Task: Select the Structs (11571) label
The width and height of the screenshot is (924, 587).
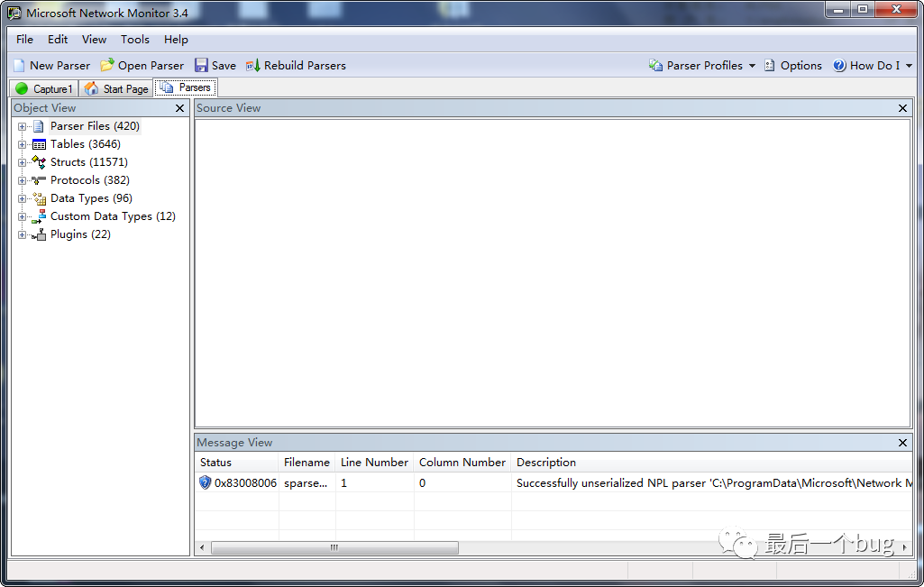Action: tap(89, 162)
